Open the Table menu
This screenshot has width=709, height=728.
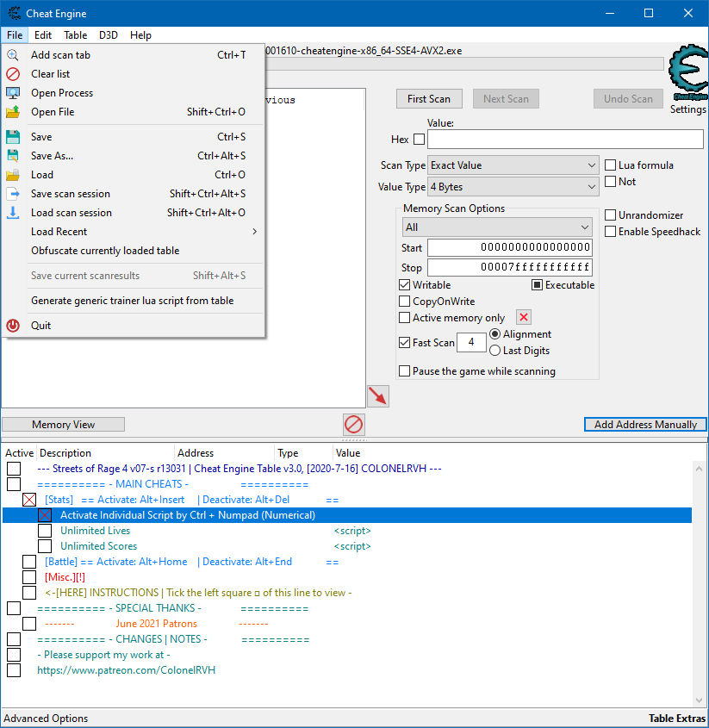coord(75,35)
